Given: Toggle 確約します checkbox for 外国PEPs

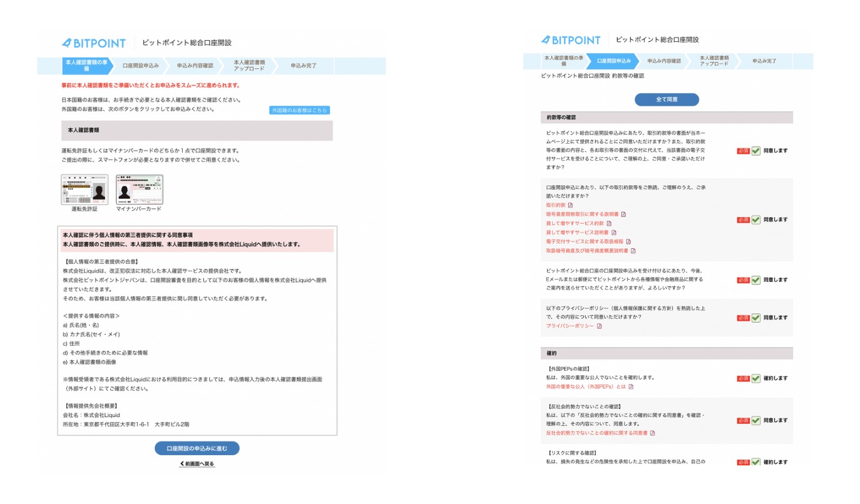Looking at the screenshot, I should coord(756,378).
